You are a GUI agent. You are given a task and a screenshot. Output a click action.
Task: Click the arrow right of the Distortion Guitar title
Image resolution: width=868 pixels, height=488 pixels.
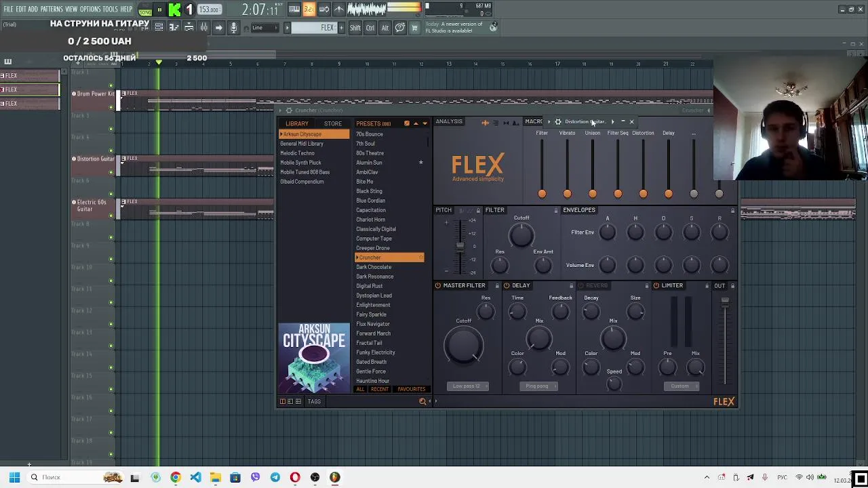click(x=612, y=122)
